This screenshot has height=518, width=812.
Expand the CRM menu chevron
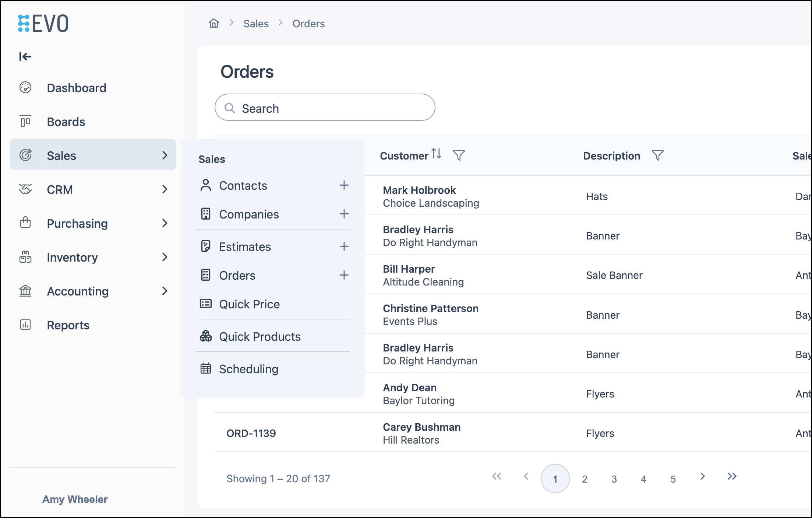165,189
